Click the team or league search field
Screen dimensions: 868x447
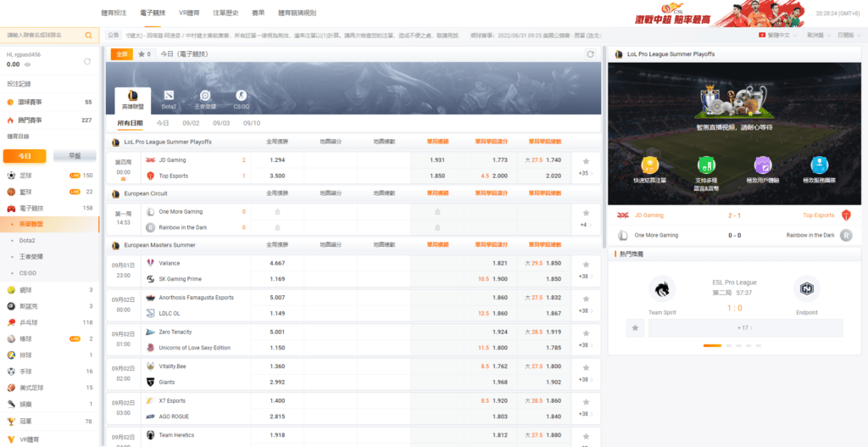[x=44, y=36]
